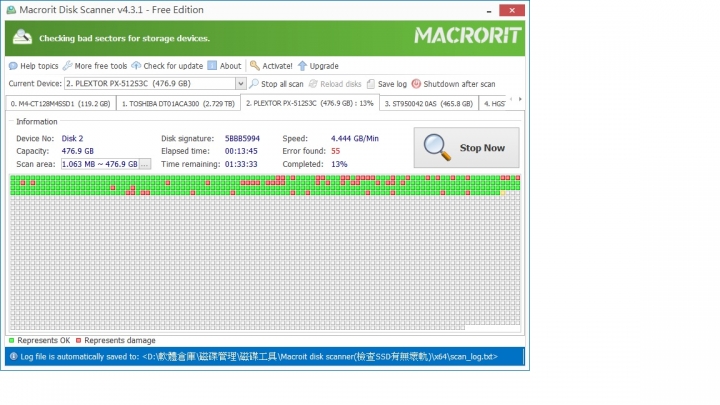This screenshot has height=405, width=720.
Task: Minimize the Disk Scanner window
Action: [x=489, y=11]
